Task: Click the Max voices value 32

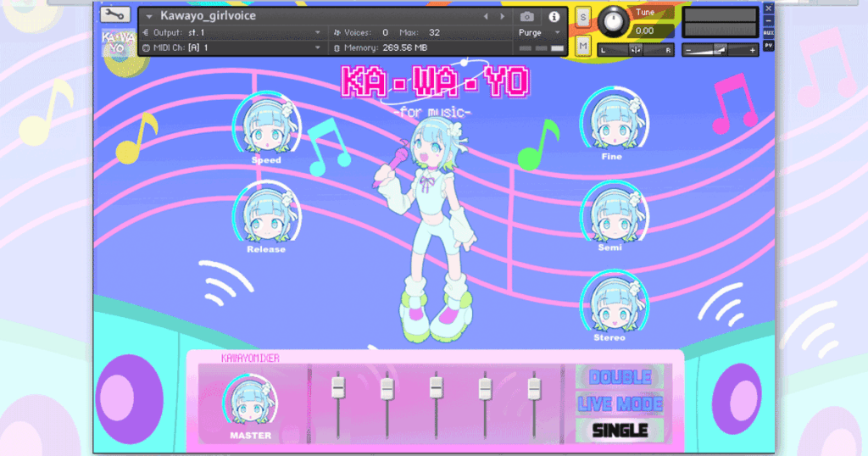Action: (x=435, y=33)
